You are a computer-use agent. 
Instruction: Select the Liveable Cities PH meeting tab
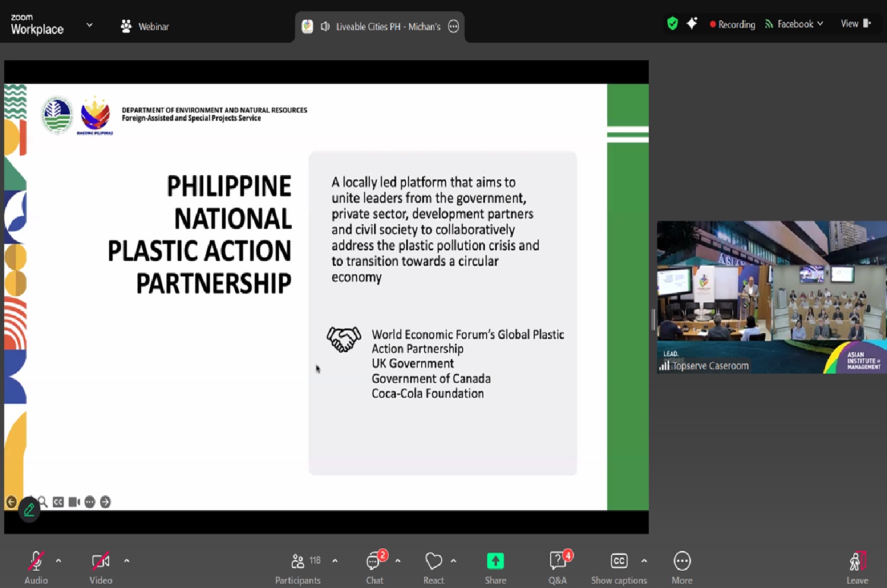pos(380,27)
